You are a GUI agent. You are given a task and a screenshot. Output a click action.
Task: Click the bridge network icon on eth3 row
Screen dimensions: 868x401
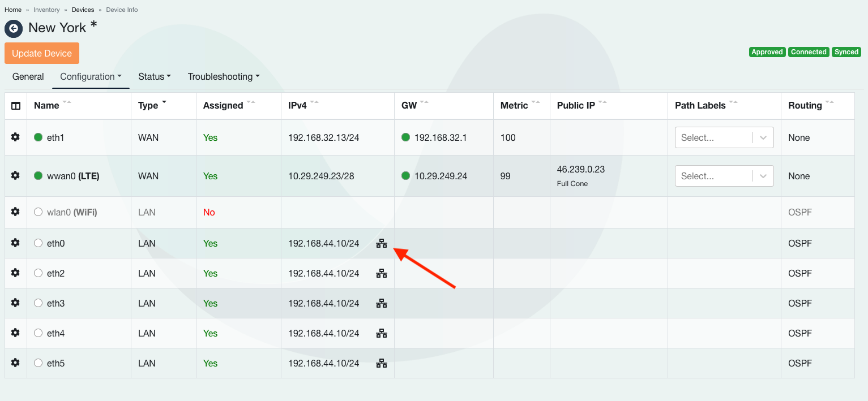click(382, 303)
